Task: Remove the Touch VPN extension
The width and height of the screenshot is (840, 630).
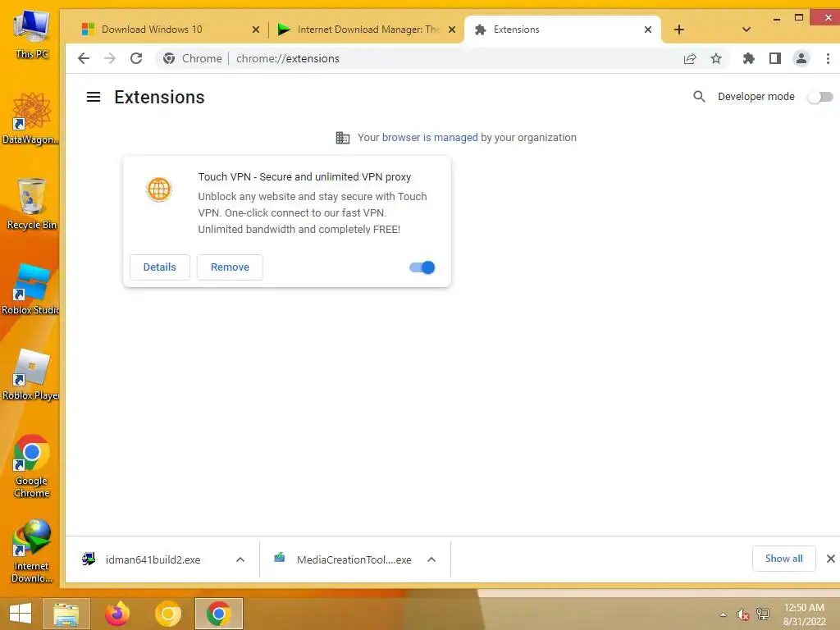Action: tap(230, 267)
